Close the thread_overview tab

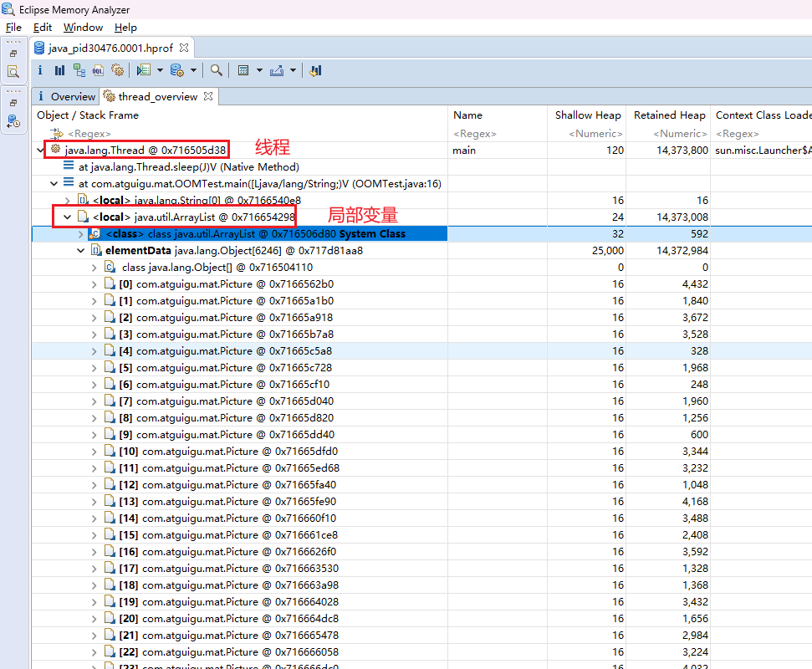208,96
